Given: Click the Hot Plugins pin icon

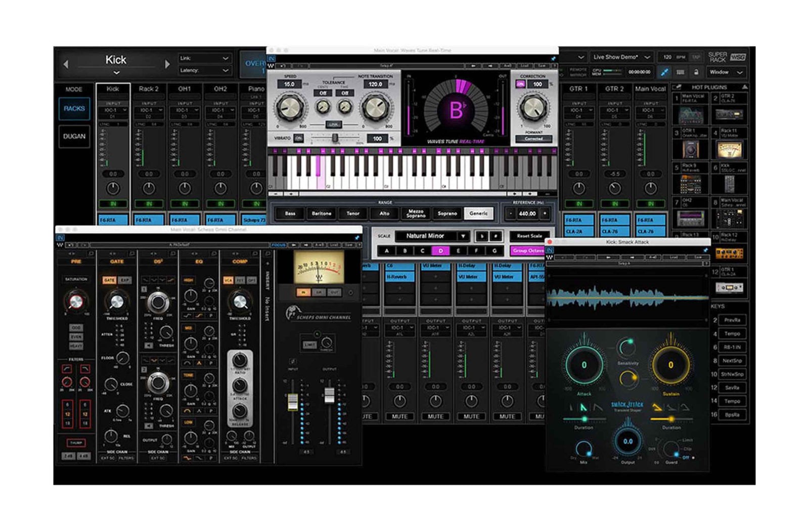Looking at the screenshot, I should [x=677, y=87].
